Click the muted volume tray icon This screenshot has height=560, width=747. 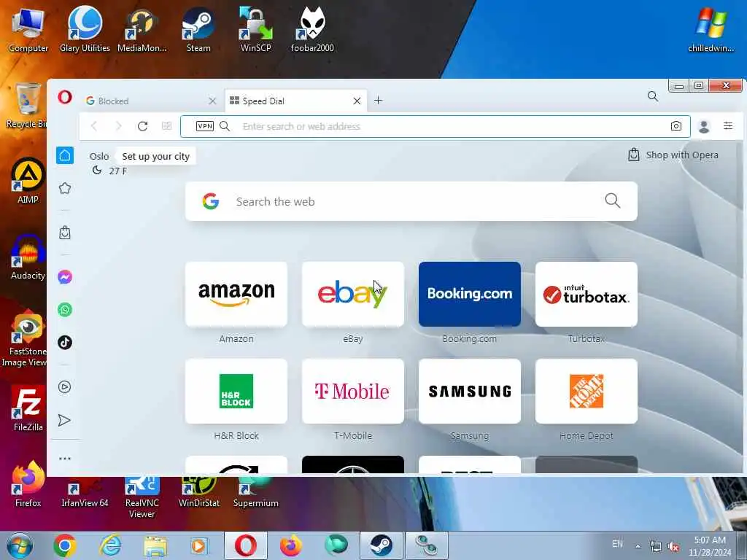pyautogui.click(x=673, y=547)
